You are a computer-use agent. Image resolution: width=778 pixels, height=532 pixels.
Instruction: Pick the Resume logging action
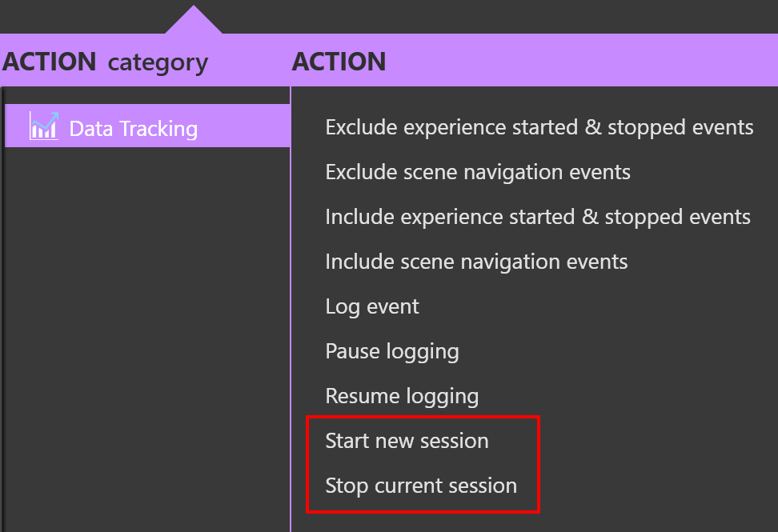tap(402, 396)
